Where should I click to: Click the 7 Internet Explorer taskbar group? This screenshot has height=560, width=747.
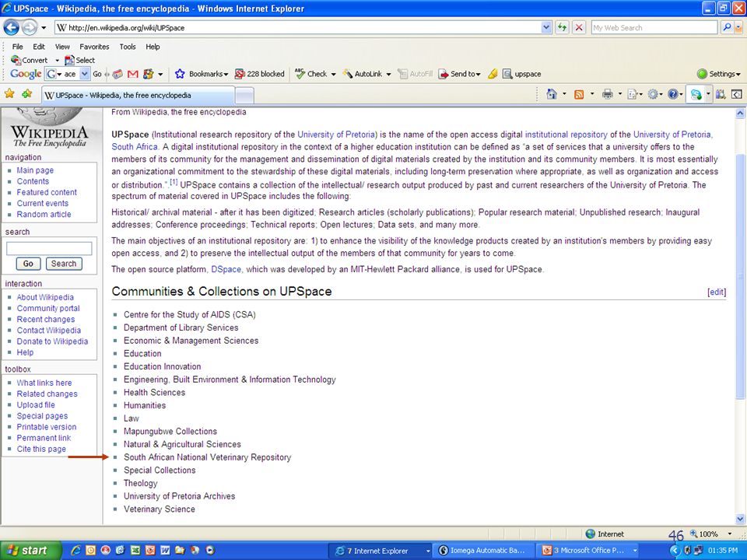381,551
